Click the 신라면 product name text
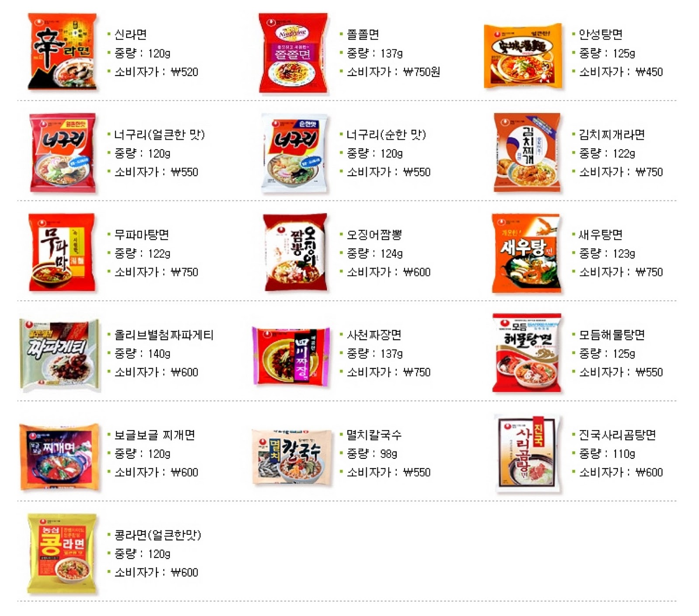 click(130, 34)
